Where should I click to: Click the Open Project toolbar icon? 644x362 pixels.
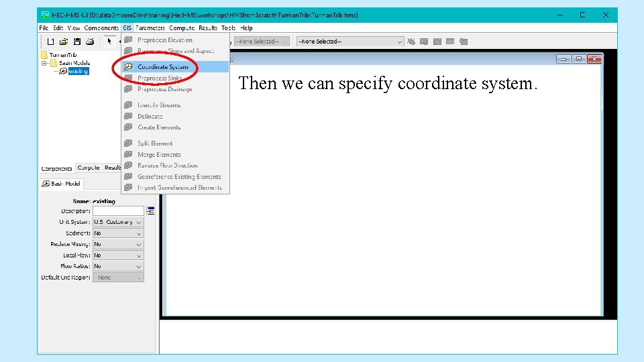click(64, 42)
